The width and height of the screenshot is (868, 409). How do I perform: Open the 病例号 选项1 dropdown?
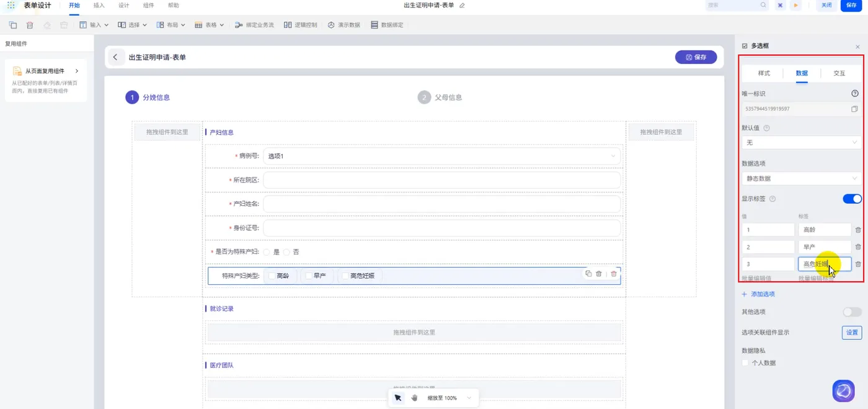[442, 156]
